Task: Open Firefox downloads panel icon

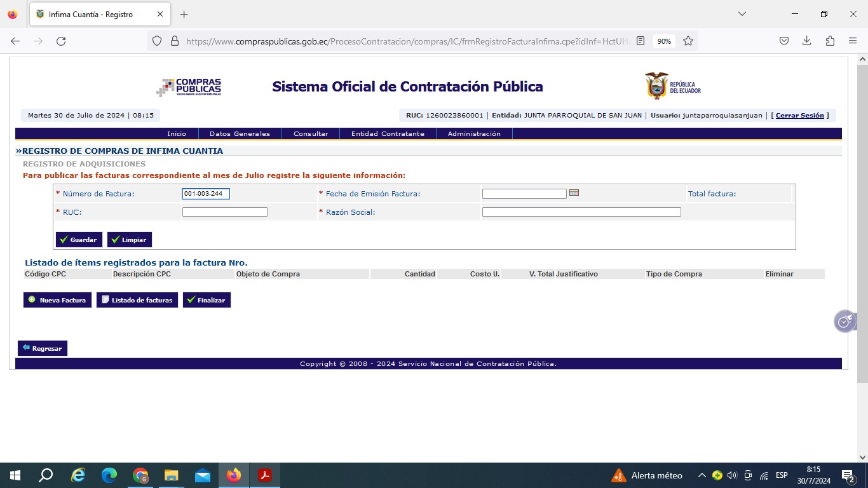Action: point(806,41)
